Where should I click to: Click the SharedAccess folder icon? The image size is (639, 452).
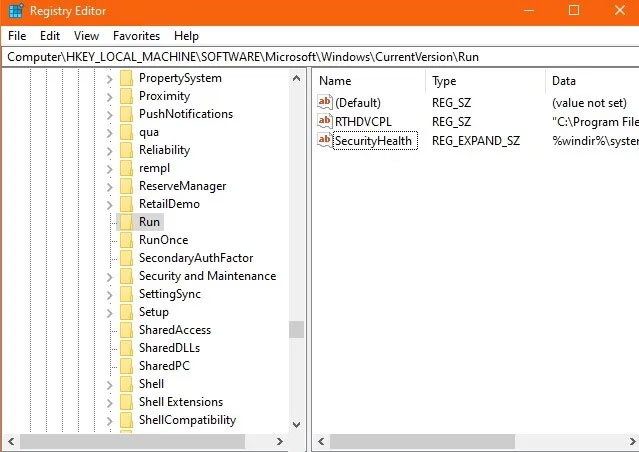126,330
